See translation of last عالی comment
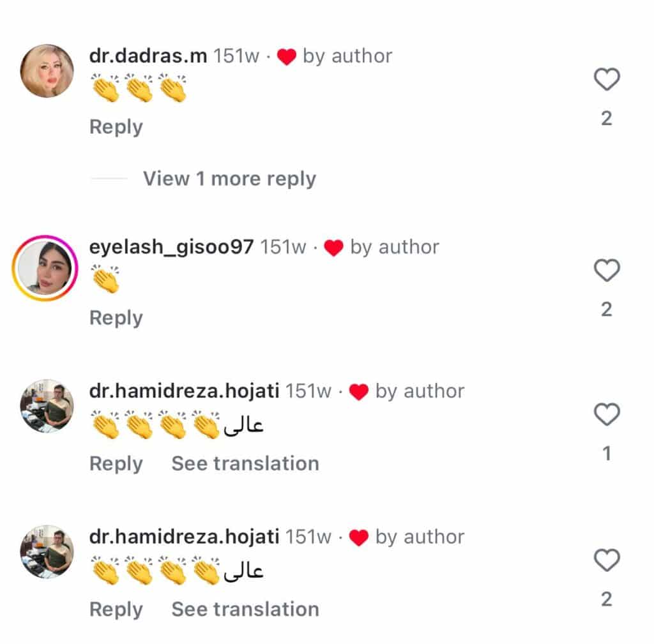Viewport: 654px width, 644px height. tap(245, 610)
